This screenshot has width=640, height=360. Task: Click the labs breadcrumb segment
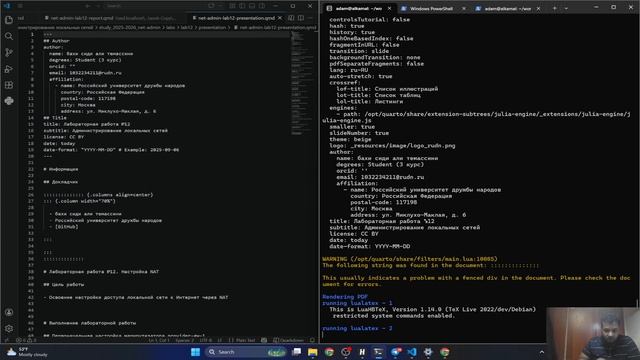pos(171,27)
